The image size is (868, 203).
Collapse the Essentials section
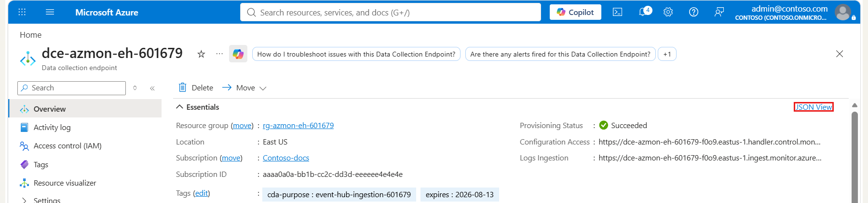pyautogui.click(x=198, y=107)
